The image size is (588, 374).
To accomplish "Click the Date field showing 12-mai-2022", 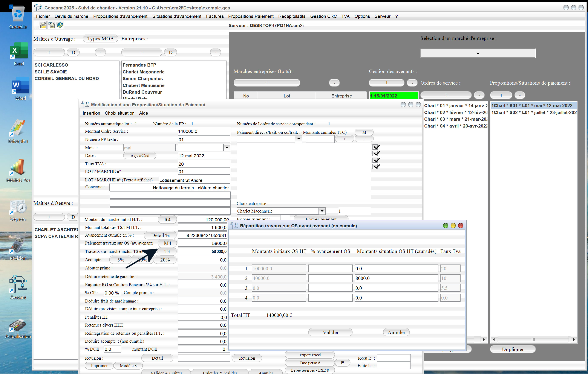I will (x=204, y=156).
